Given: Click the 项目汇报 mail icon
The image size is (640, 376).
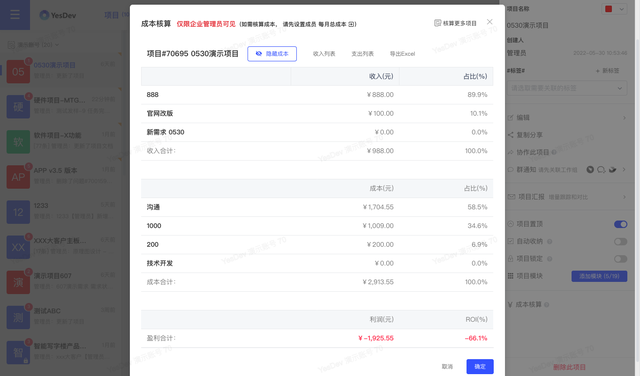Looking at the screenshot, I should pyautogui.click(x=511, y=197).
